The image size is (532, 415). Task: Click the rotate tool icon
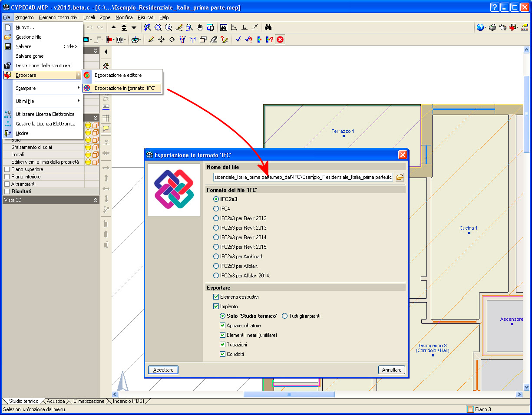click(172, 40)
